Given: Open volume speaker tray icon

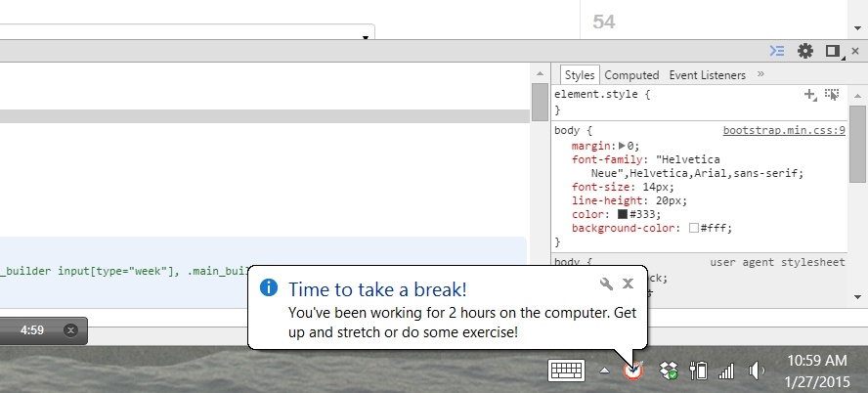Looking at the screenshot, I should (x=757, y=371).
